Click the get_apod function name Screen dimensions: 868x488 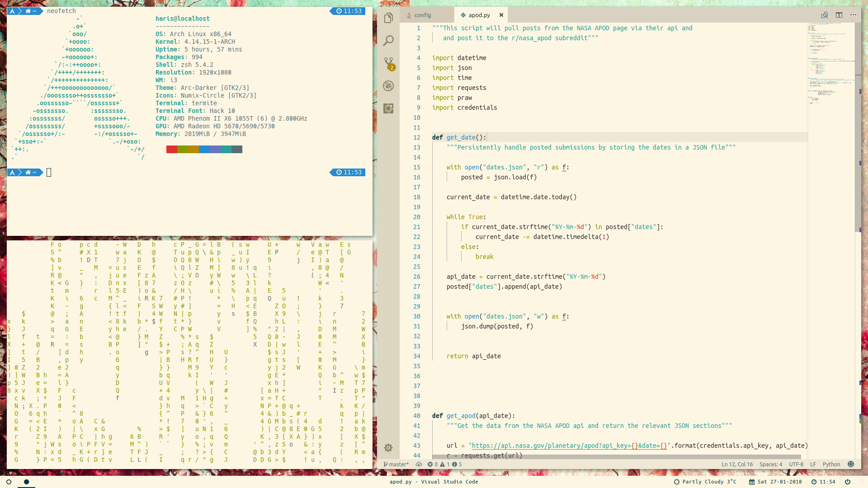tap(461, 416)
